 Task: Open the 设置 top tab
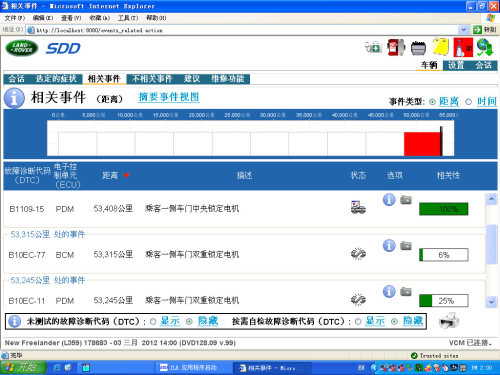click(456, 65)
